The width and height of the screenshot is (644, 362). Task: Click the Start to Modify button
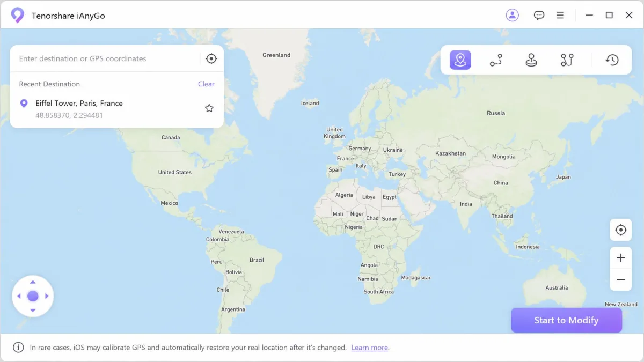[566, 320]
